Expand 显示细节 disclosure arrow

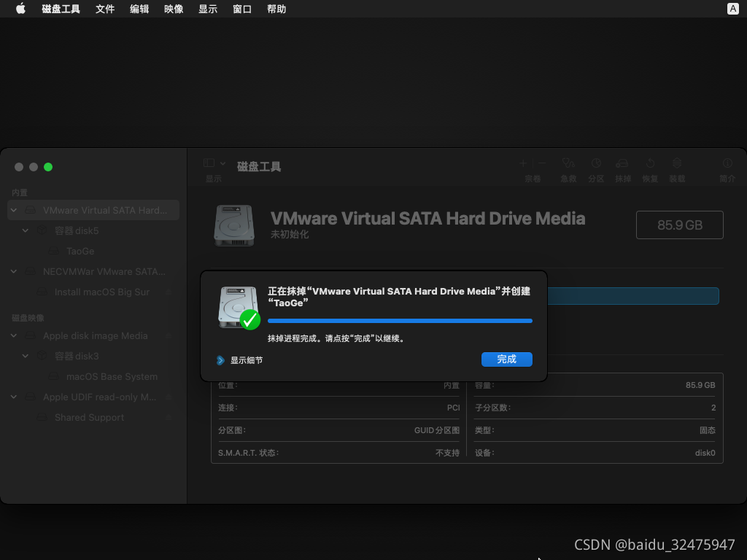pos(220,360)
